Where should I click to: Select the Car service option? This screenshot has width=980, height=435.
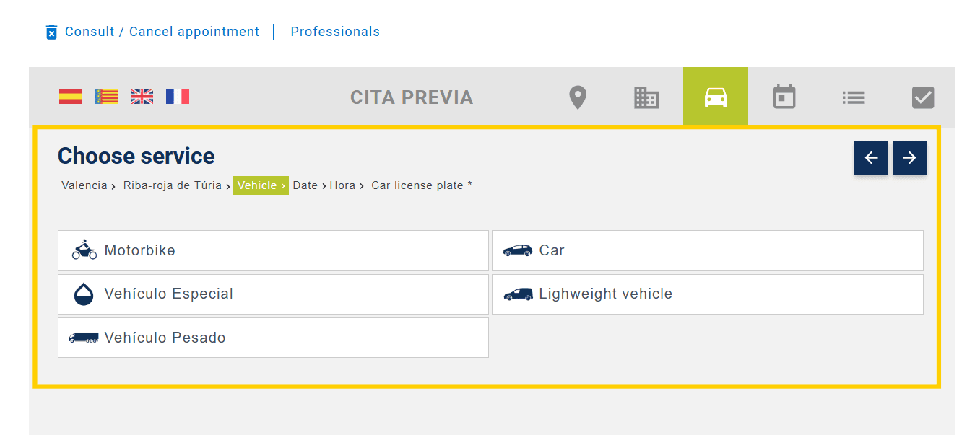coord(707,250)
